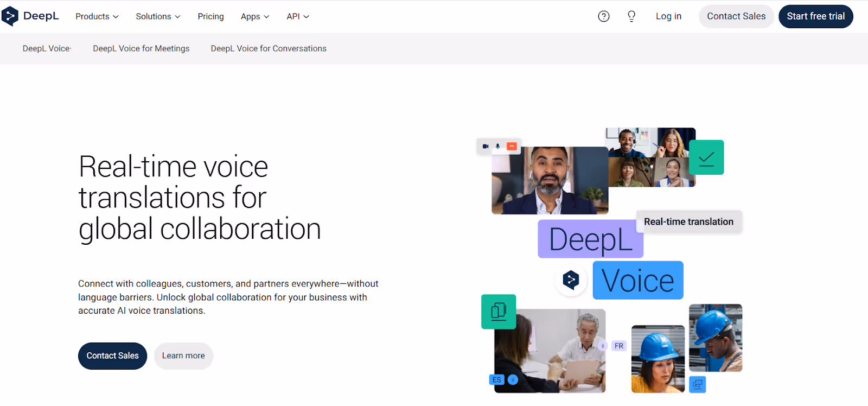Click the DeepL hexagon logo beside Voice
The image size is (868, 406).
tap(571, 280)
